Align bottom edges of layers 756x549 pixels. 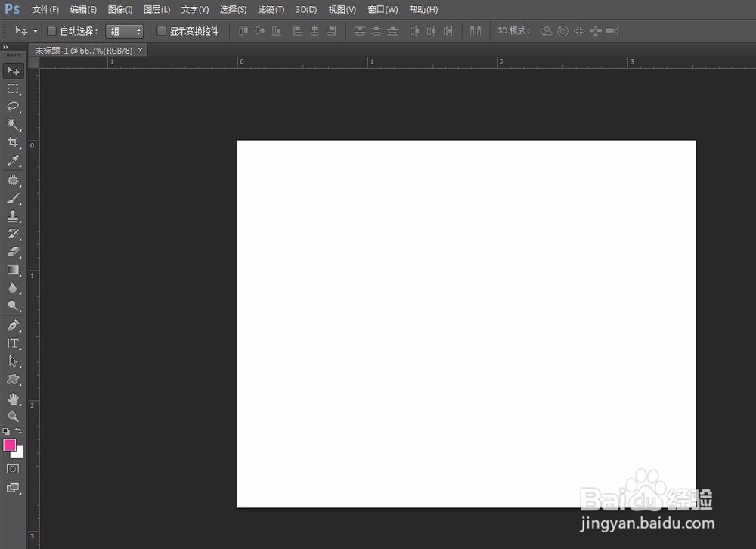point(276,31)
